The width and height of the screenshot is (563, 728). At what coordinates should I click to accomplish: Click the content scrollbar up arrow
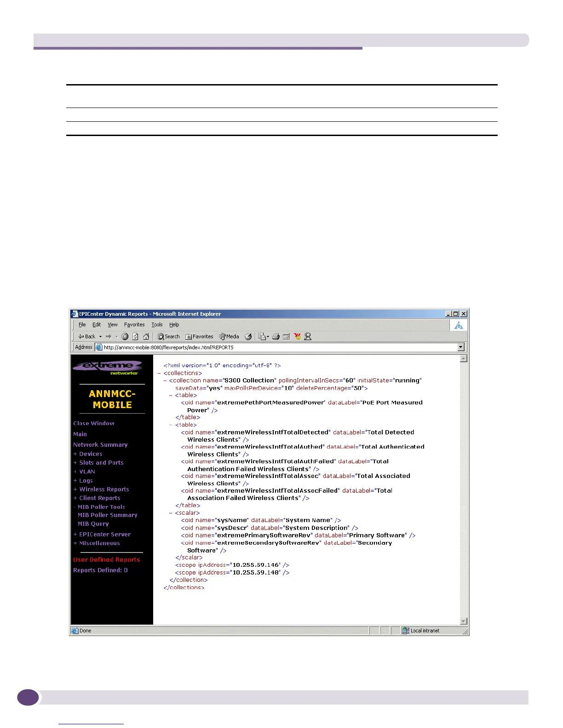[x=464, y=358]
